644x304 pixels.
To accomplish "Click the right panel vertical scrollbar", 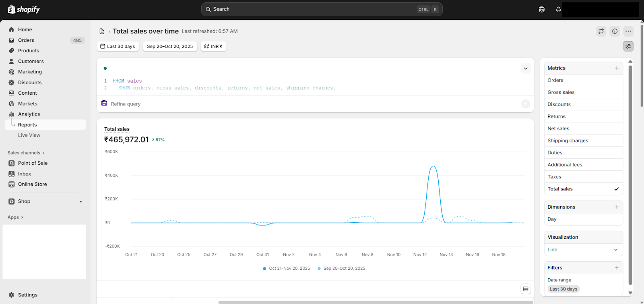I will coord(630,175).
